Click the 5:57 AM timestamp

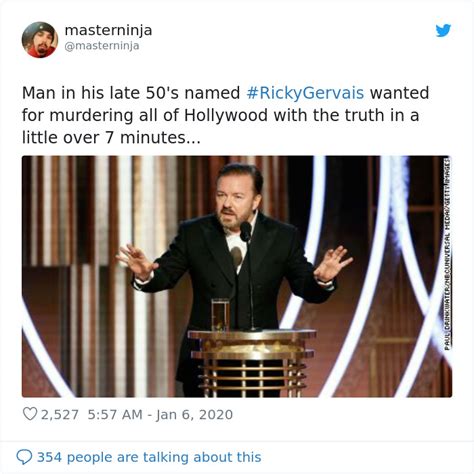[x=115, y=415]
